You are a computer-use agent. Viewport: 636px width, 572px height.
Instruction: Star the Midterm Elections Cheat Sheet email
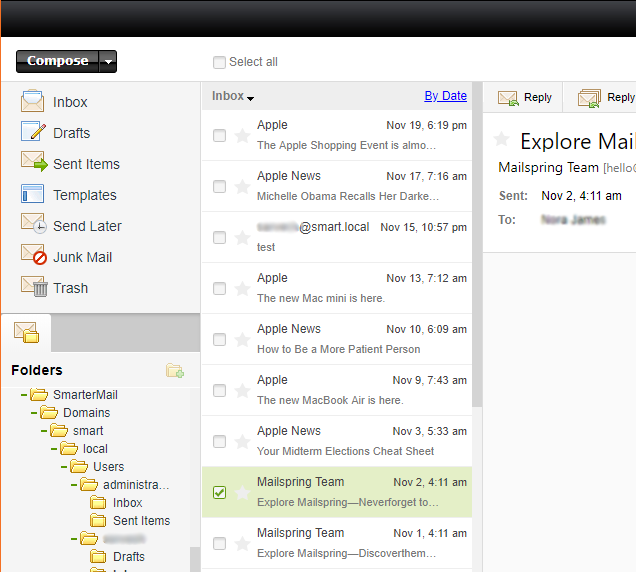[x=242, y=441]
